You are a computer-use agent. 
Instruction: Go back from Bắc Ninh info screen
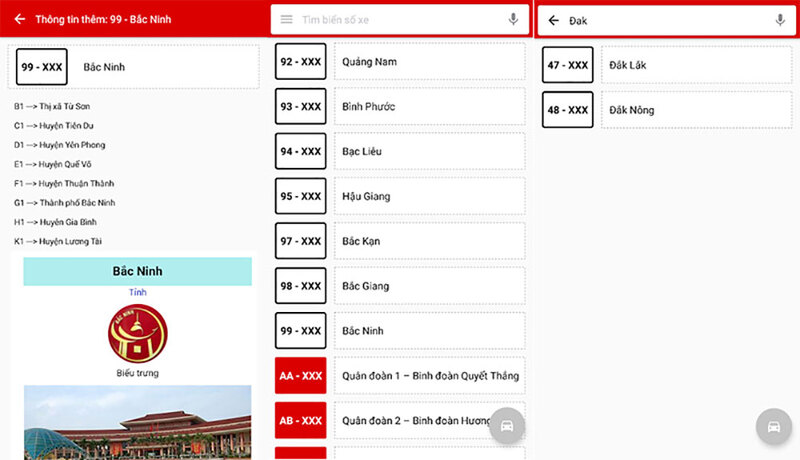point(20,19)
